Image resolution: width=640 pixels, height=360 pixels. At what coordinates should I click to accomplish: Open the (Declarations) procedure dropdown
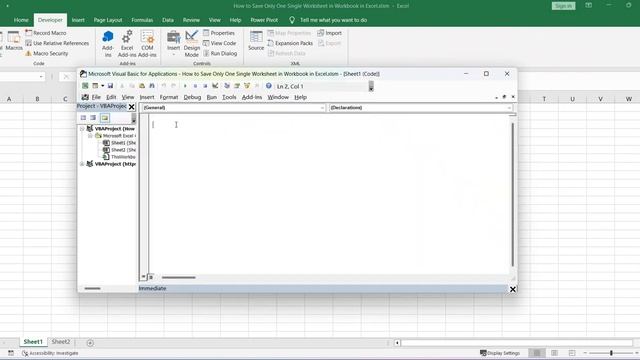pyautogui.click(x=420, y=108)
